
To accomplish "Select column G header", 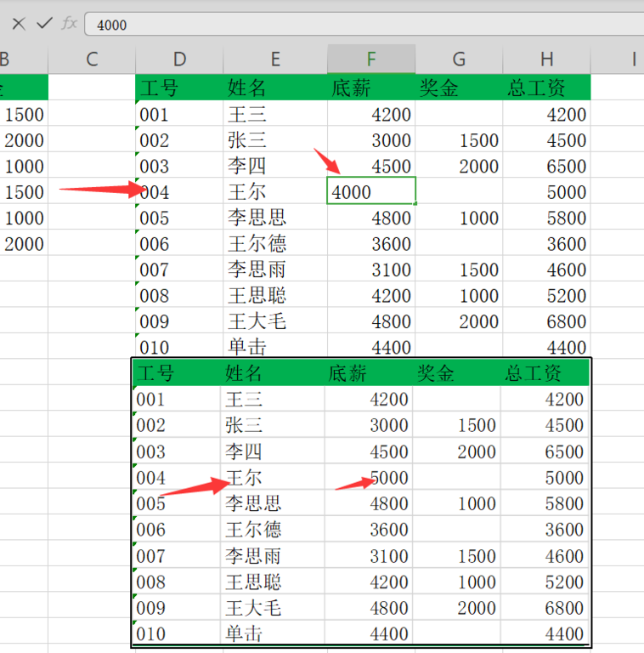I will click(x=459, y=59).
